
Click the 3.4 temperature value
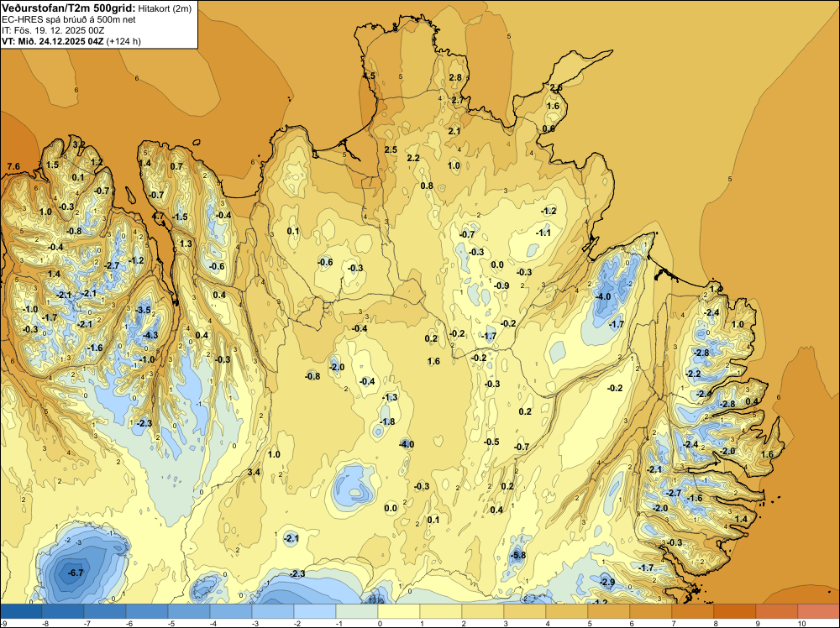point(254,472)
